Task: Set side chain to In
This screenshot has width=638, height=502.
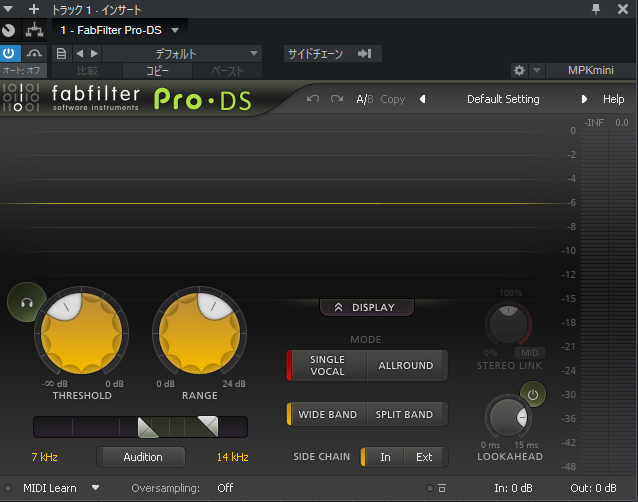Action: (383, 457)
